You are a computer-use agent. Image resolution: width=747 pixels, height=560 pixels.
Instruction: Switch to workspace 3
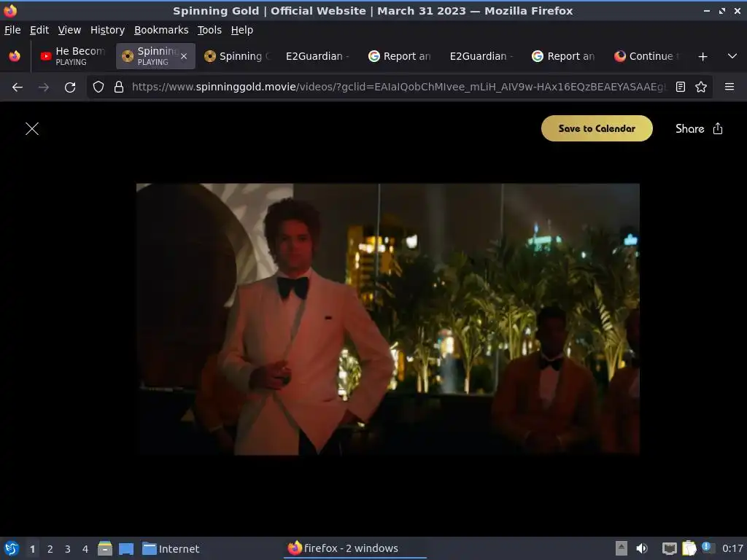point(68,549)
